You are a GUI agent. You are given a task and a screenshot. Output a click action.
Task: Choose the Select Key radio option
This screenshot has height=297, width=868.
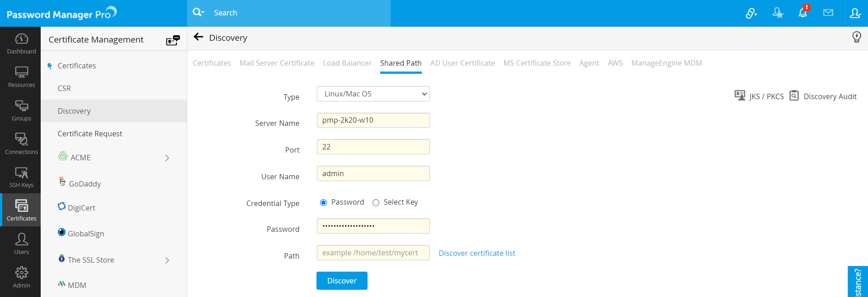(376, 203)
